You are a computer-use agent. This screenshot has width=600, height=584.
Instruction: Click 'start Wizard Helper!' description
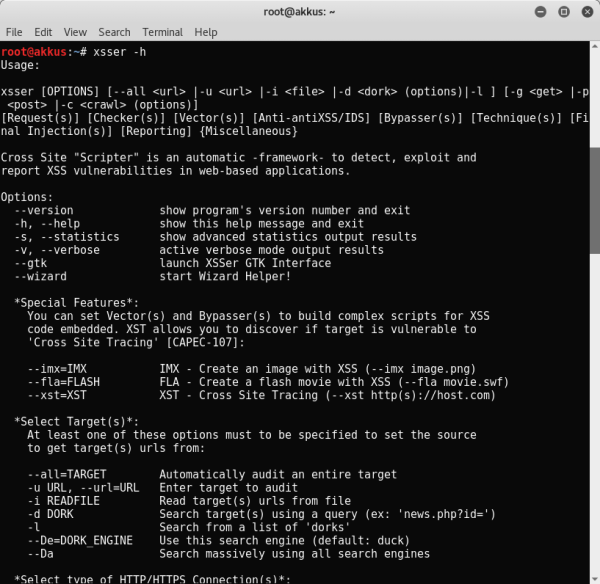[225, 277]
